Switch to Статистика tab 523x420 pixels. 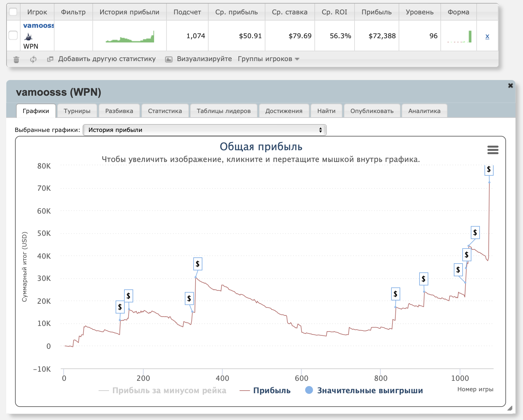point(165,111)
